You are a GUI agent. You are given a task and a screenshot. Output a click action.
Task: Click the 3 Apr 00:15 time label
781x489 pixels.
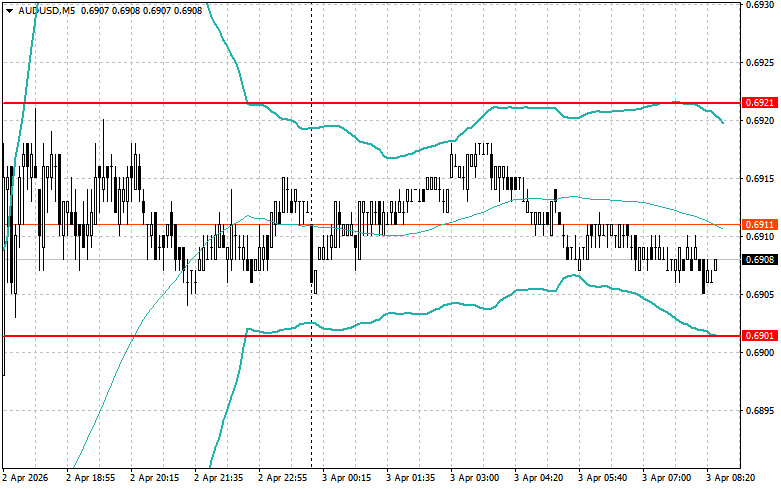coord(347,478)
